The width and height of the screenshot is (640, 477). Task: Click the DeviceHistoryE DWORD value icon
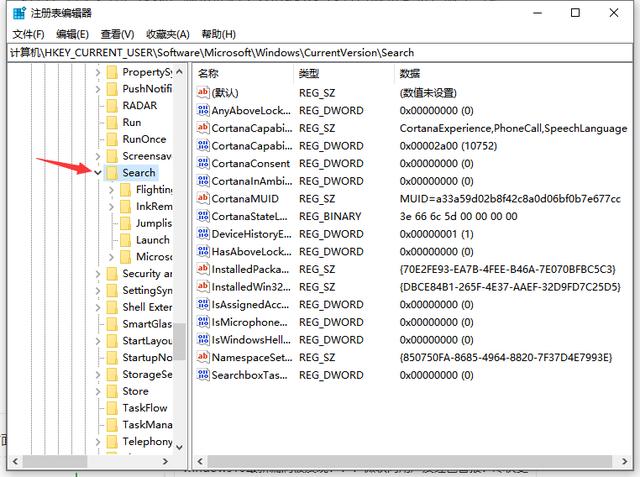coord(203,234)
